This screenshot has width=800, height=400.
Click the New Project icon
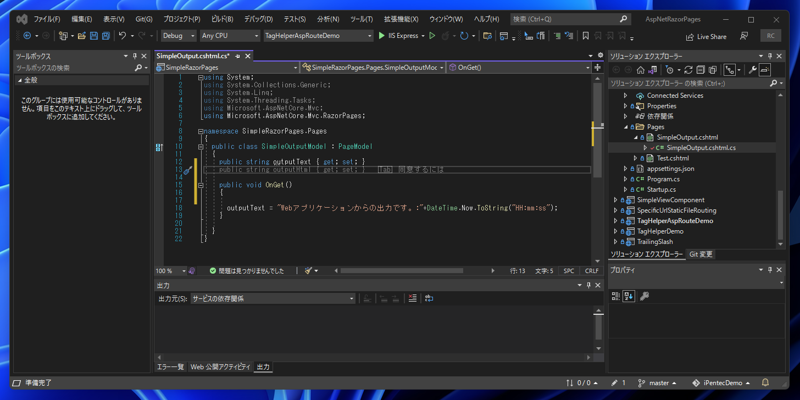pyautogui.click(x=63, y=36)
